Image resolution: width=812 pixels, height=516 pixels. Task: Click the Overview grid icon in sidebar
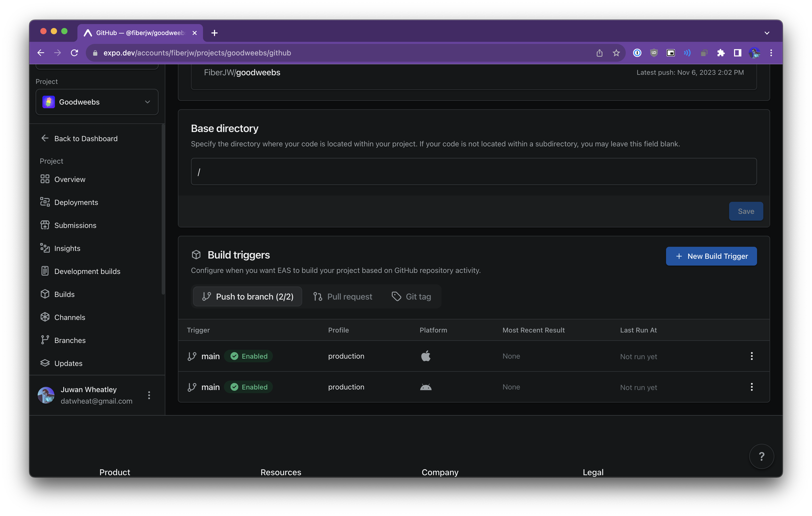coord(45,179)
